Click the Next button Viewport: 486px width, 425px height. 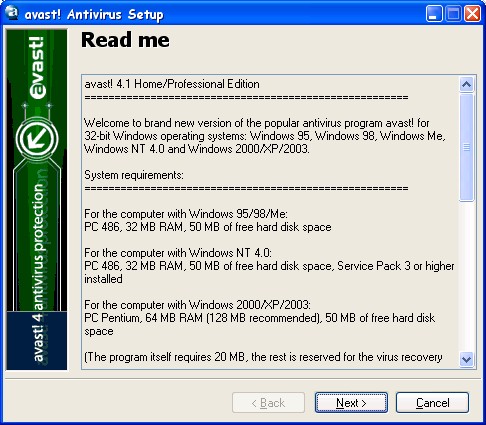pyautogui.click(x=351, y=403)
